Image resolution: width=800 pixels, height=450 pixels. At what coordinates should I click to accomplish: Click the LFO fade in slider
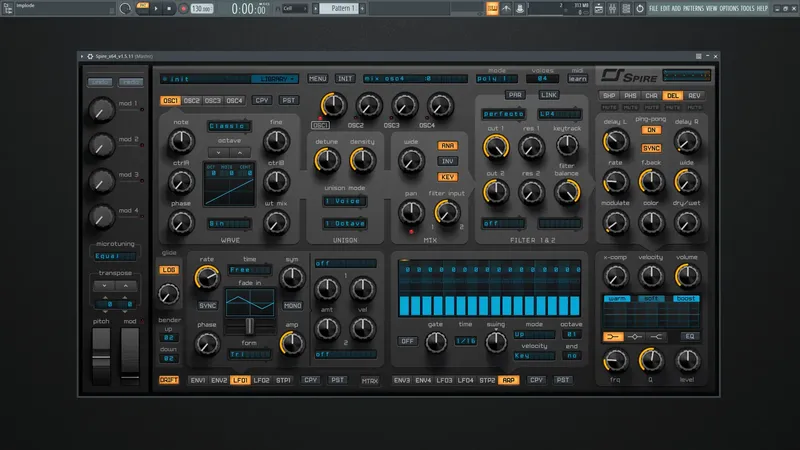(x=249, y=326)
